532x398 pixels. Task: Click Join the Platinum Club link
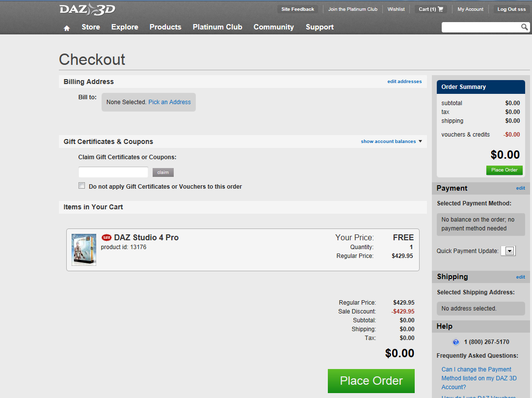[352, 9]
